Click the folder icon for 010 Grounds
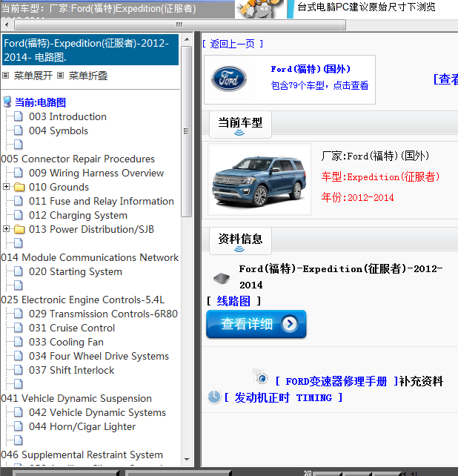This screenshot has height=476, width=458. point(19,187)
